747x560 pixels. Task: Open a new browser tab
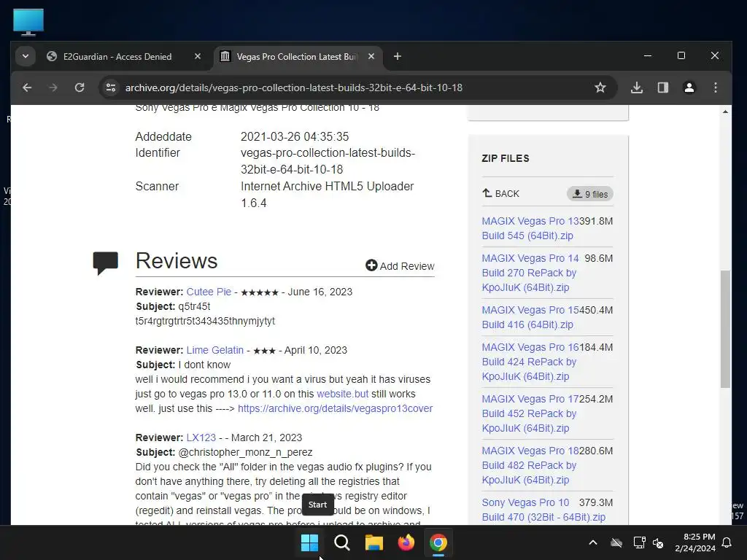coord(398,57)
